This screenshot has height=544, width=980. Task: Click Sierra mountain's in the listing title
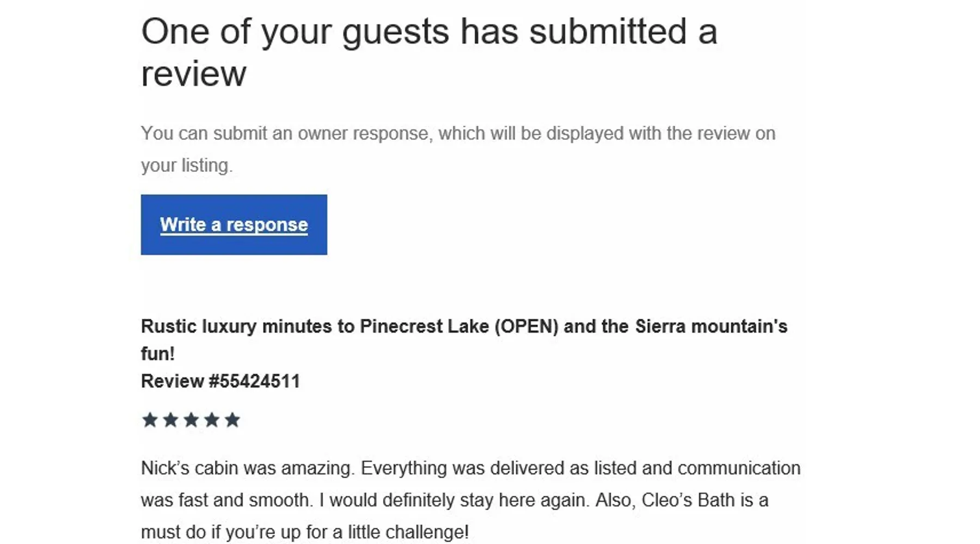point(711,326)
